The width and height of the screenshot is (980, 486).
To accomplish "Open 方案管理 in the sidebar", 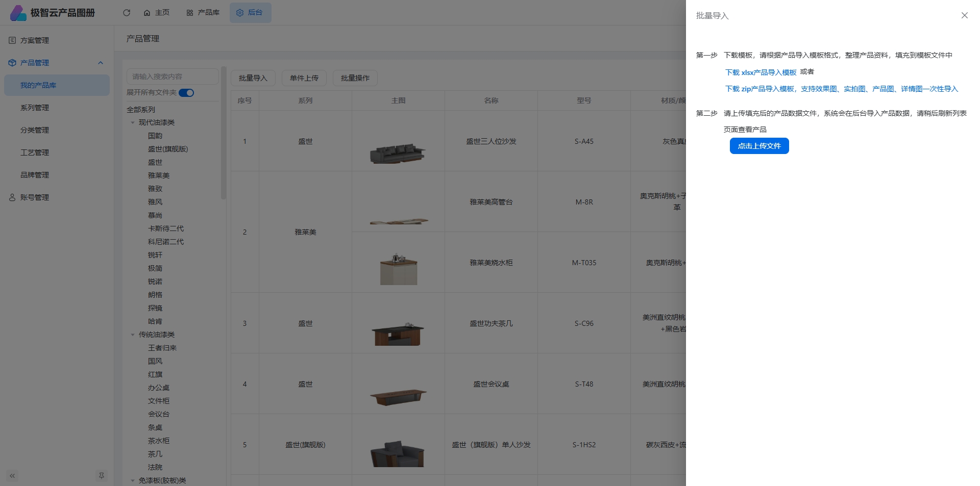I will point(35,40).
